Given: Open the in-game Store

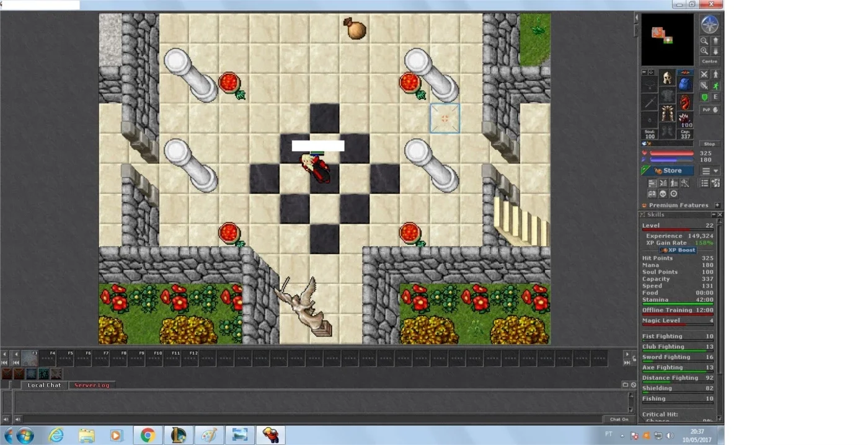Looking at the screenshot, I should (x=668, y=170).
